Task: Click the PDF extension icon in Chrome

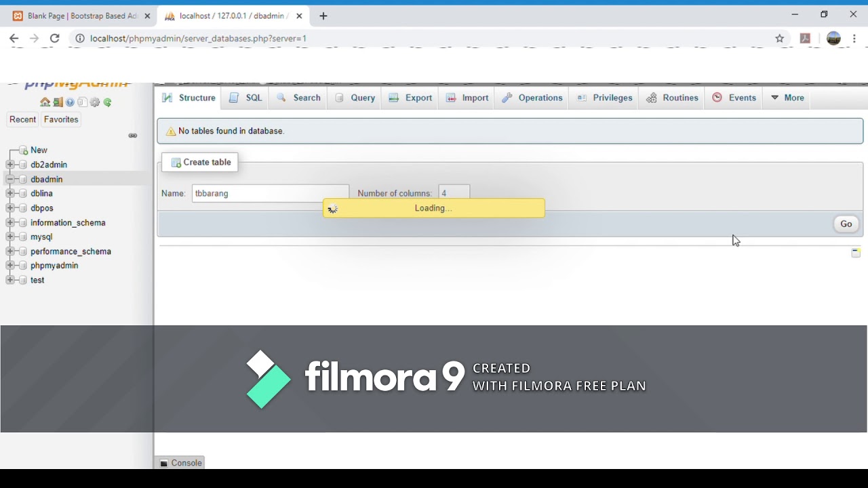Action: (805, 39)
